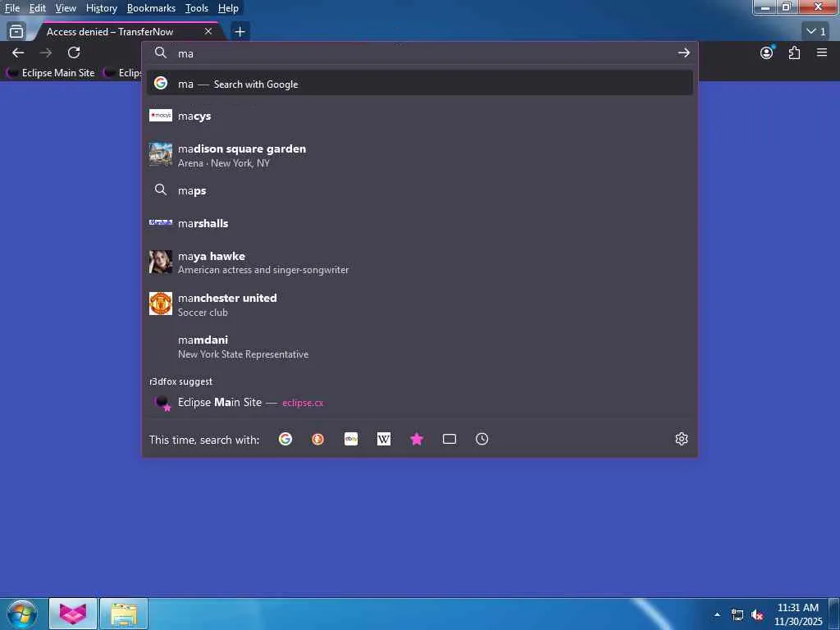
Task: Open the Bookmarks menu
Action: (x=151, y=8)
